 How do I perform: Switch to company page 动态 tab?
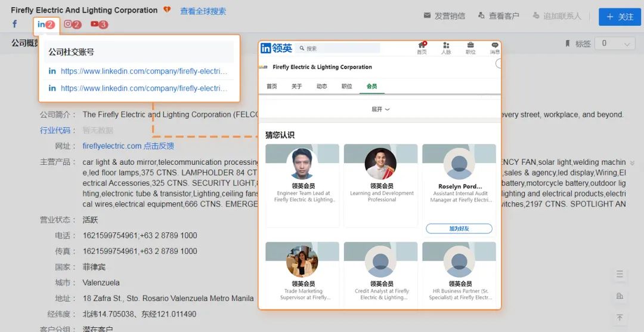pyautogui.click(x=321, y=86)
